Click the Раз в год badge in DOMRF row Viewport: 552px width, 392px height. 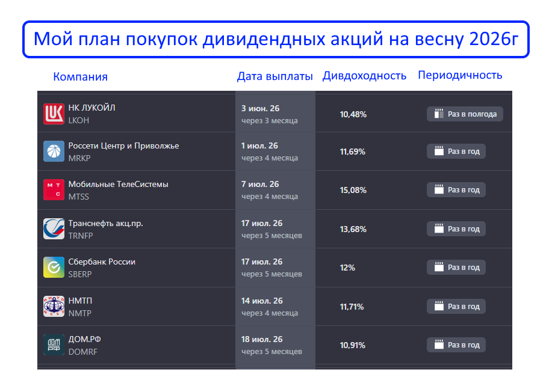[x=456, y=345]
